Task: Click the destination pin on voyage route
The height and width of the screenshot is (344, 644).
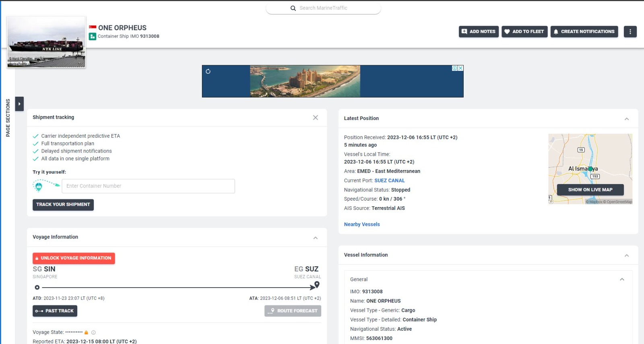Action: 317,285
